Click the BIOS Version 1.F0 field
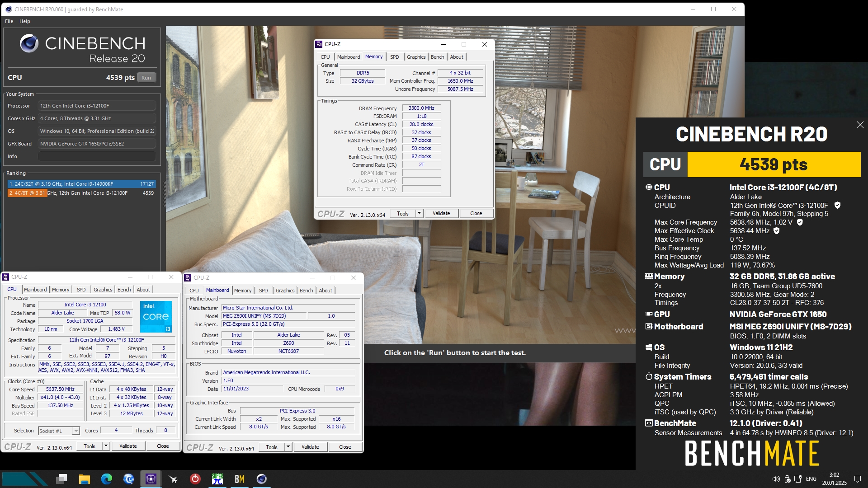Viewport: 868px width, 488px height. [288, 381]
